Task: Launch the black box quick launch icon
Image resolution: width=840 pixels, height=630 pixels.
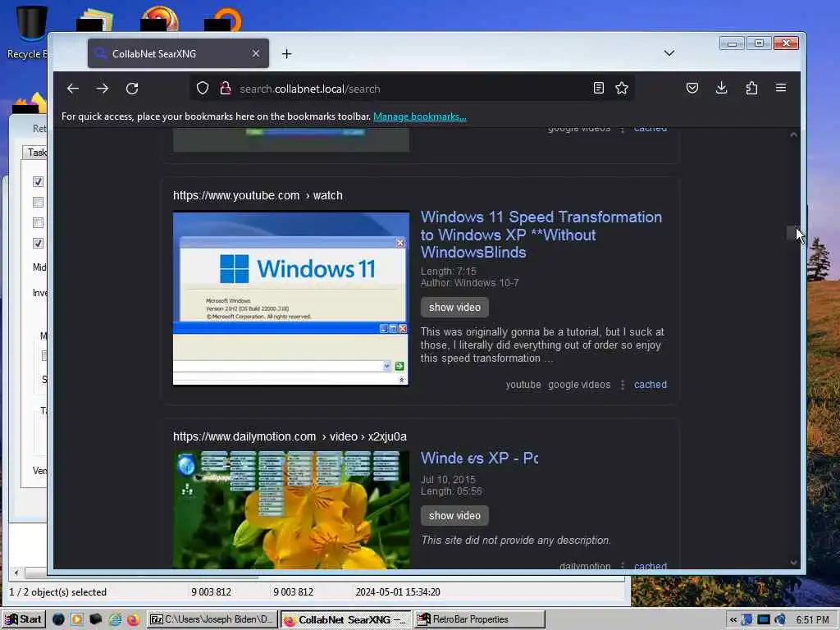Action: click(x=95, y=619)
